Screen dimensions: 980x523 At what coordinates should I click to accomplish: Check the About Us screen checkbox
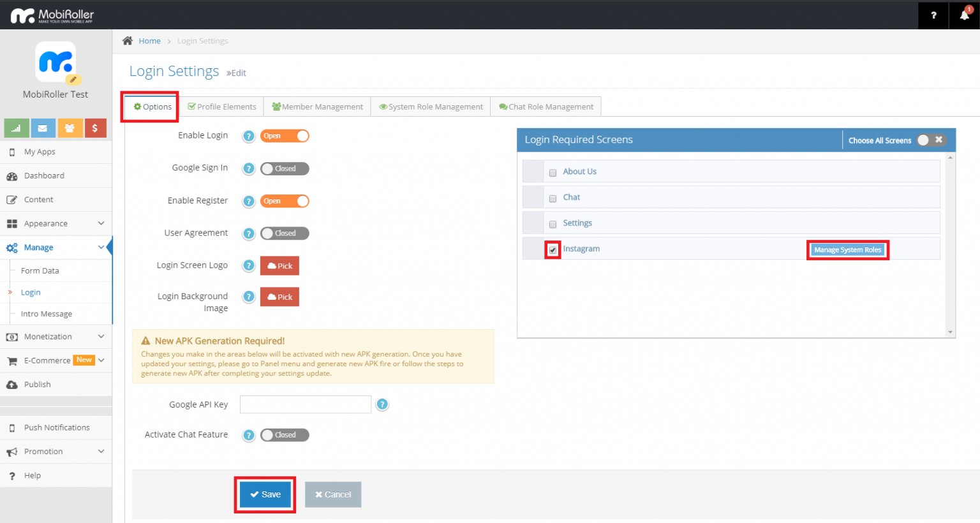click(x=553, y=172)
